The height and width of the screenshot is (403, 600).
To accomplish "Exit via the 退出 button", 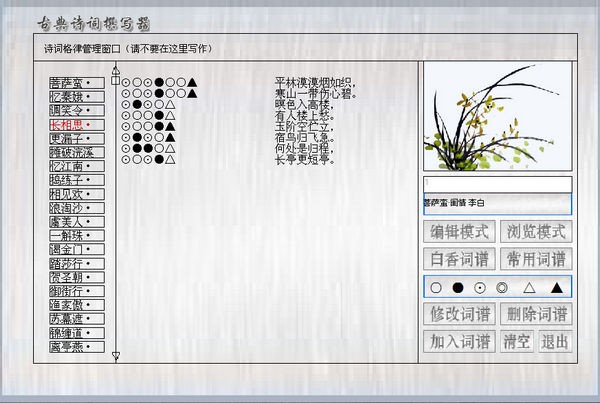I will 555,341.
